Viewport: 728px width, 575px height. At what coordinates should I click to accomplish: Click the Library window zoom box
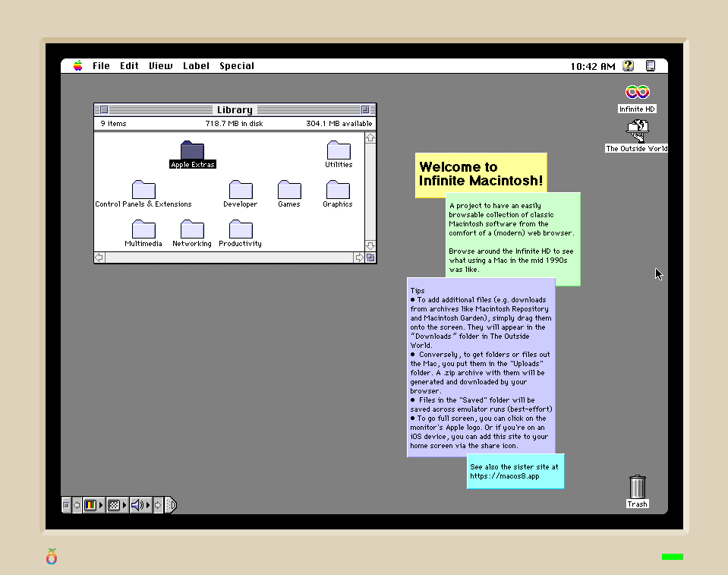tap(365, 109)
